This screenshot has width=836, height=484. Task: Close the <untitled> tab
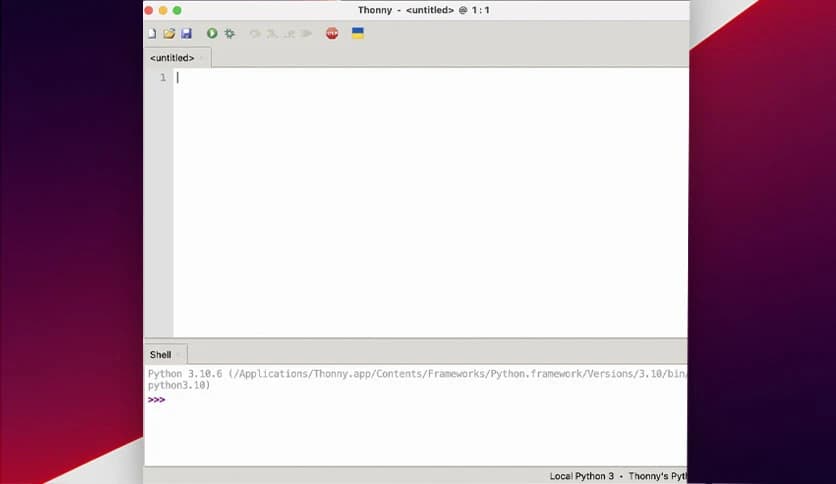(202, 58)
